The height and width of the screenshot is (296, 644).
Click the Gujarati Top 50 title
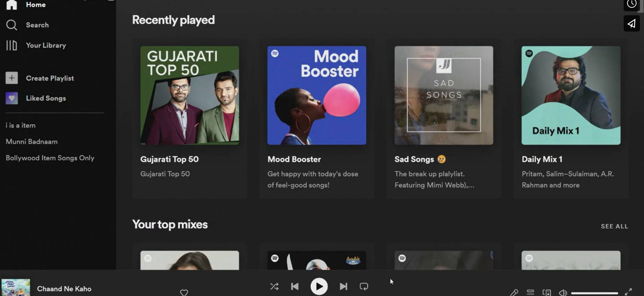click(169, 159)
